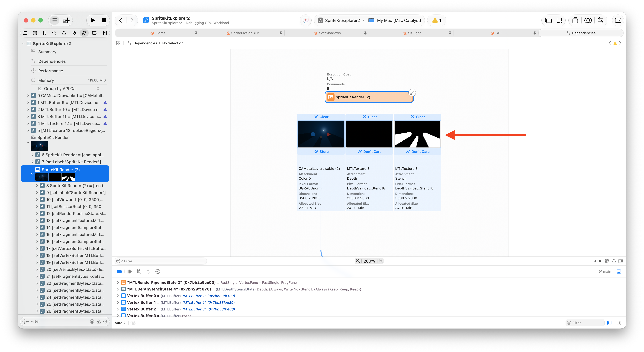Image resolution: width=644 pixels, height=352 pixels.
Task: Open the breakpoint navigator icon
Action: pyautogui.click(x=95, y=33)
